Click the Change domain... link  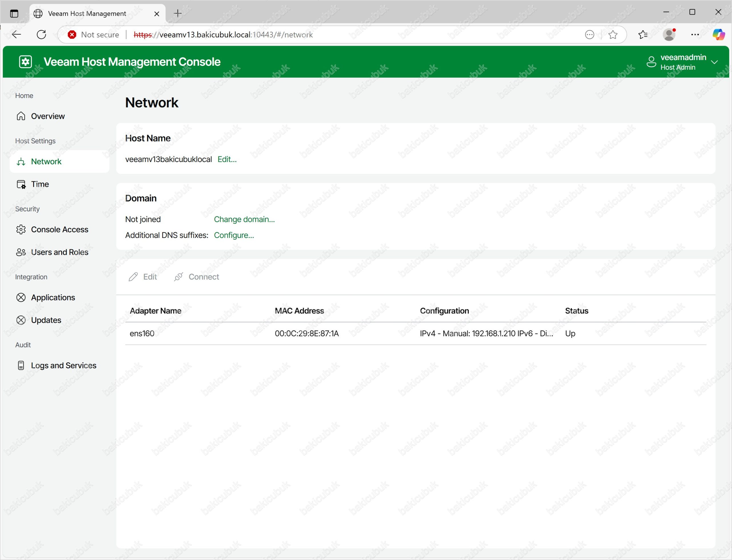click(244, 219)
